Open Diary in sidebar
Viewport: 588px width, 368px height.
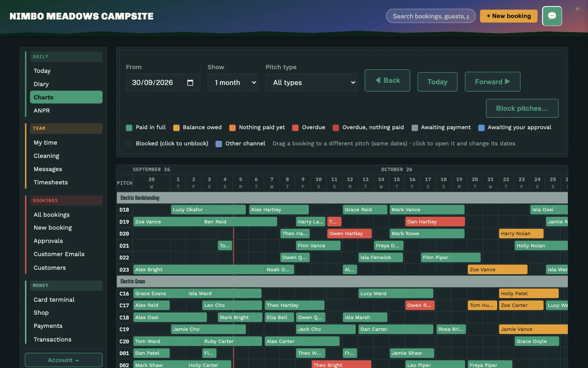[66, 84]
